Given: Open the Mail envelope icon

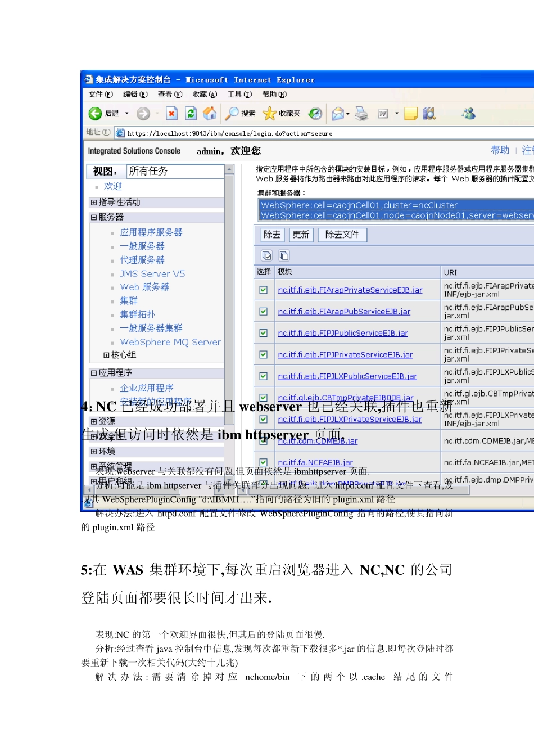Looking at the screenshot, I should [x=338, y=114].
